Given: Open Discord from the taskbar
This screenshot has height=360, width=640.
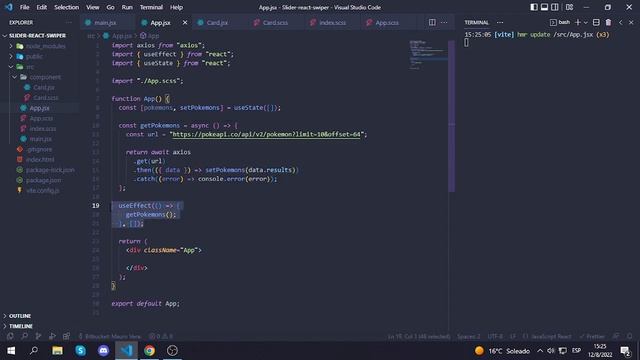Looking at the screenshot, I should click(103, 351).
